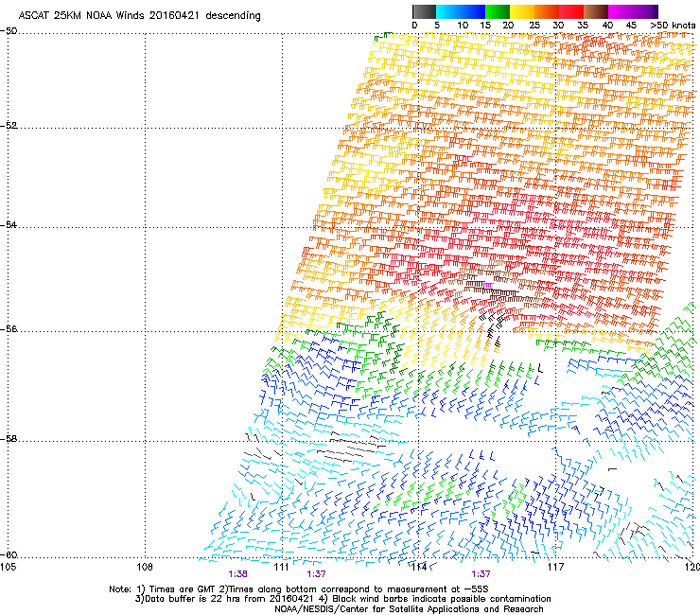Click the note line about Times being GMT
Screen dimensions: 700x615
(x=299, y=589)
